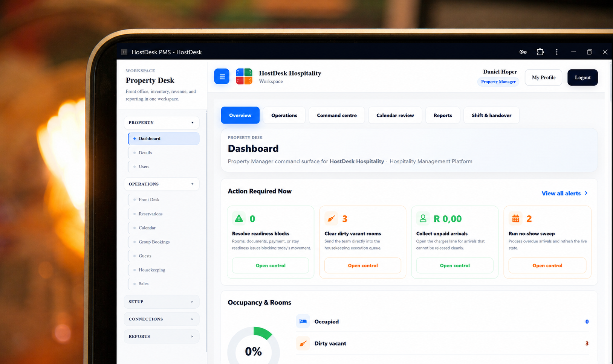Click the Dirty vacant count 3 value

pos(587,343)
